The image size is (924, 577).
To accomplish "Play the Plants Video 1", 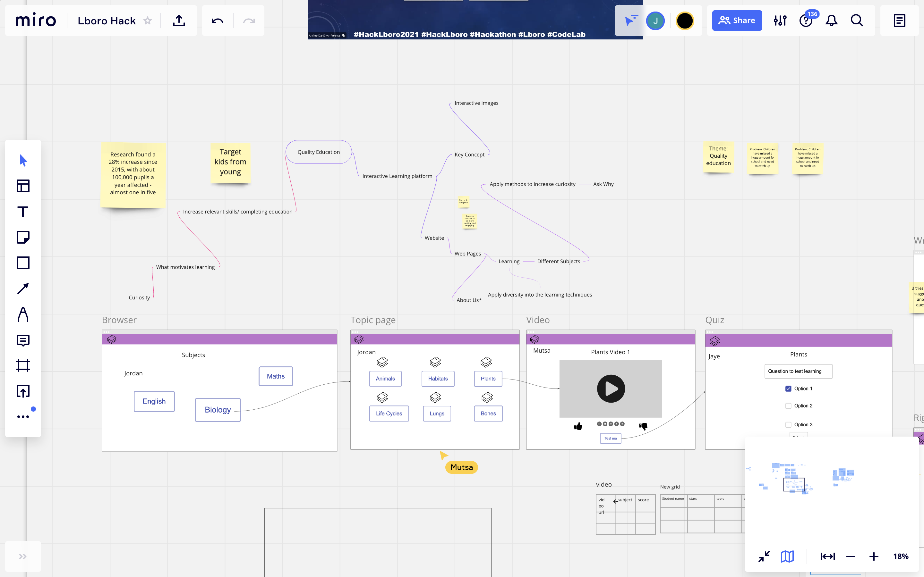I will click(x=611, y=389).
